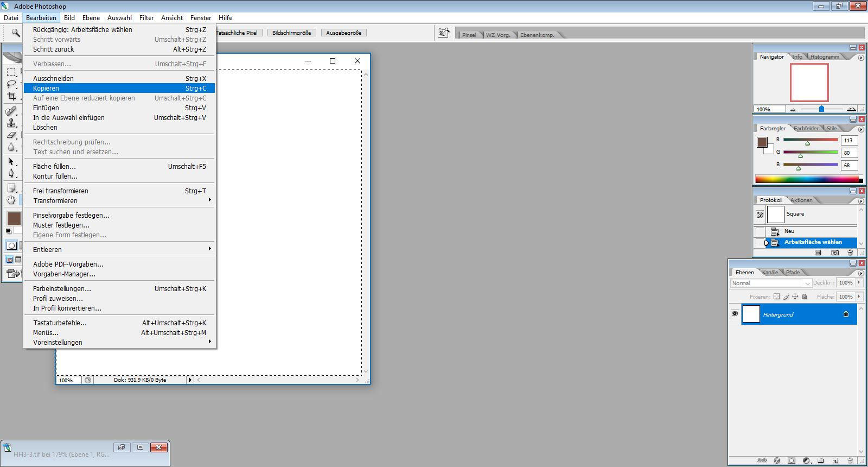868x467 pixels.
Task: Click the Ausgabegröße button
Action: (x=343, y=33)
